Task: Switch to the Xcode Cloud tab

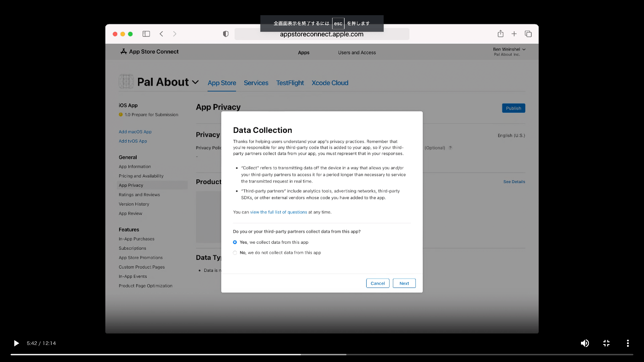Action: click(x=330, y=83)
